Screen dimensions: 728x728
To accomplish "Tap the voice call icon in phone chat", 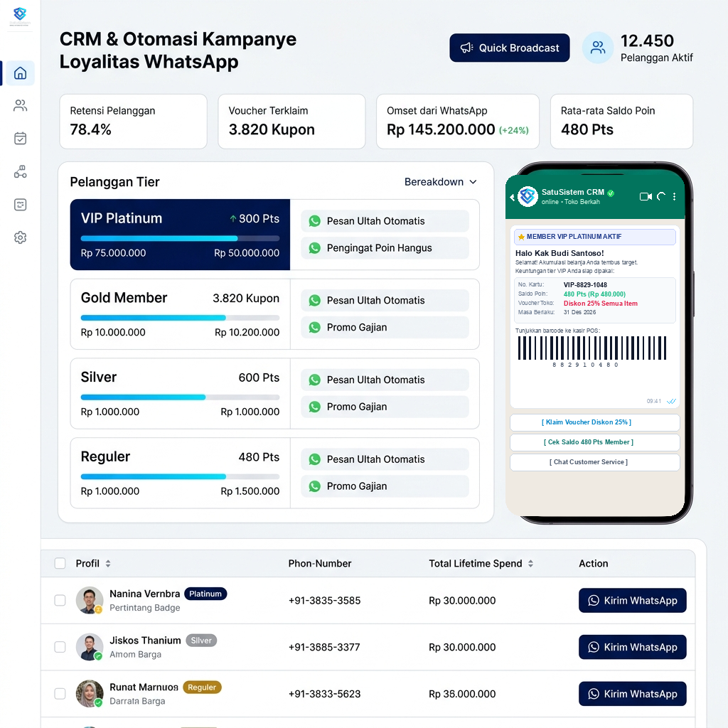I will [661, 196].
